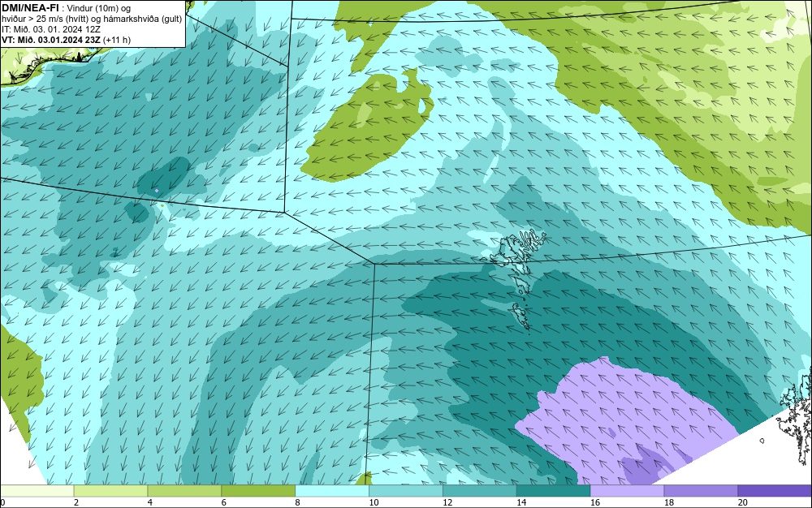
Task: Click the 10–12 m/s legend color swatch
Action: pyautogui.click(x=406, y=491)
